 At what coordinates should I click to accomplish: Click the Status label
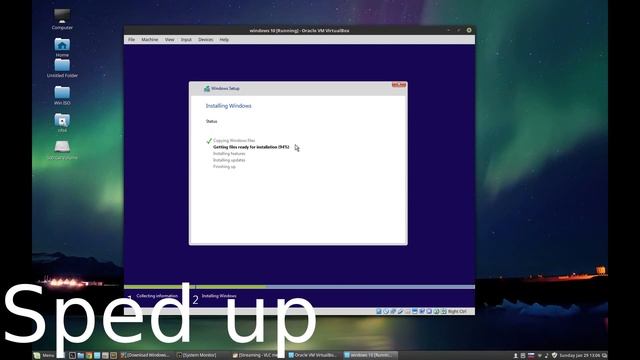[211, 121]
